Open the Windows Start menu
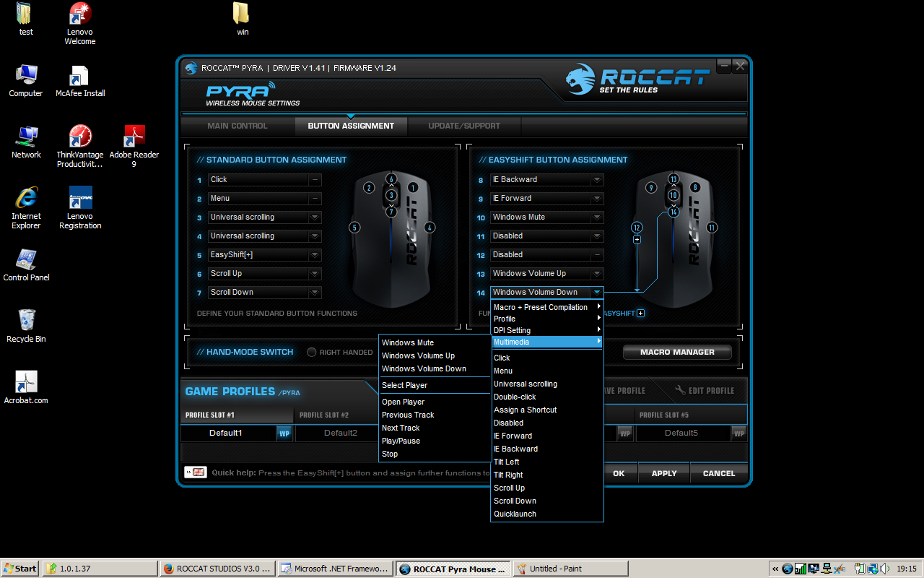The width and height of the screenshot is (924, 578). pos(20,569)
